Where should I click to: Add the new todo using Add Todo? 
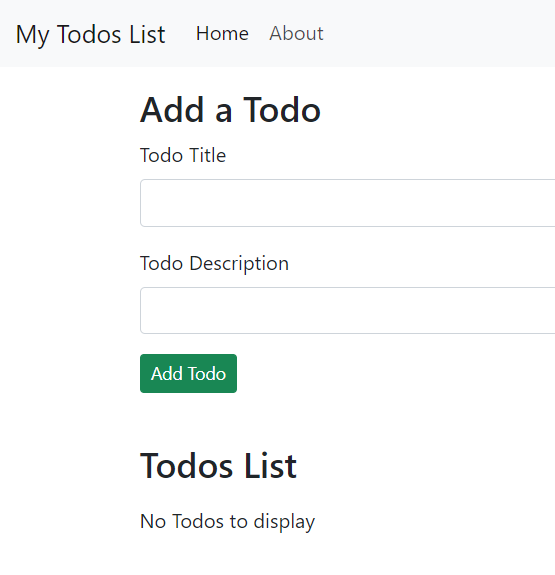(189, 373)
